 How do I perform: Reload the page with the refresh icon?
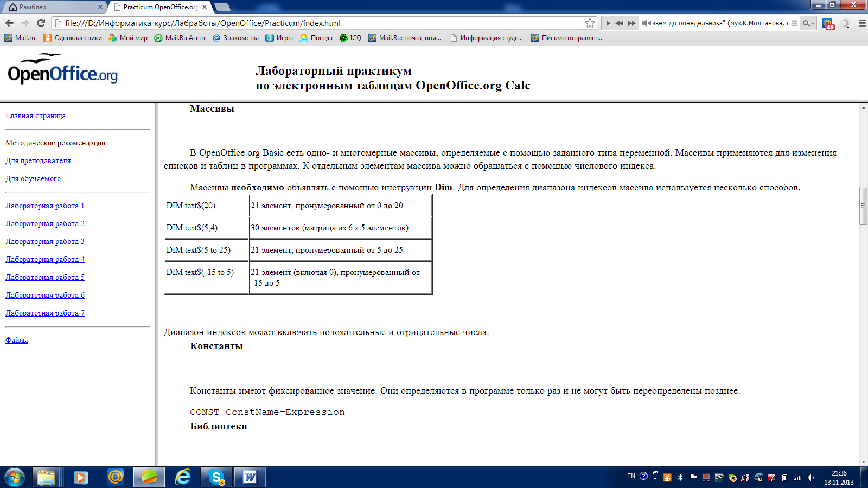[x=41, y=23]
